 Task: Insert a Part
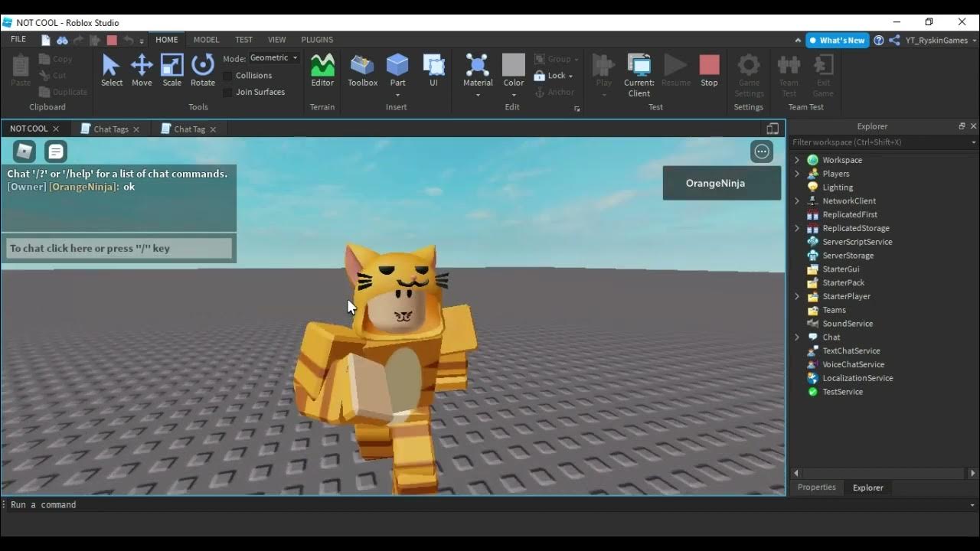[397, 70]
